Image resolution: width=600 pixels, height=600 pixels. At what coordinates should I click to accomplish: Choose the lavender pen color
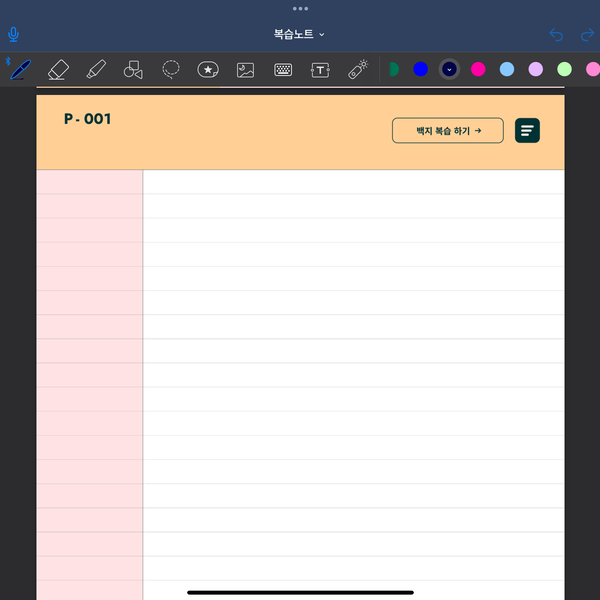[x=536, y=69]
